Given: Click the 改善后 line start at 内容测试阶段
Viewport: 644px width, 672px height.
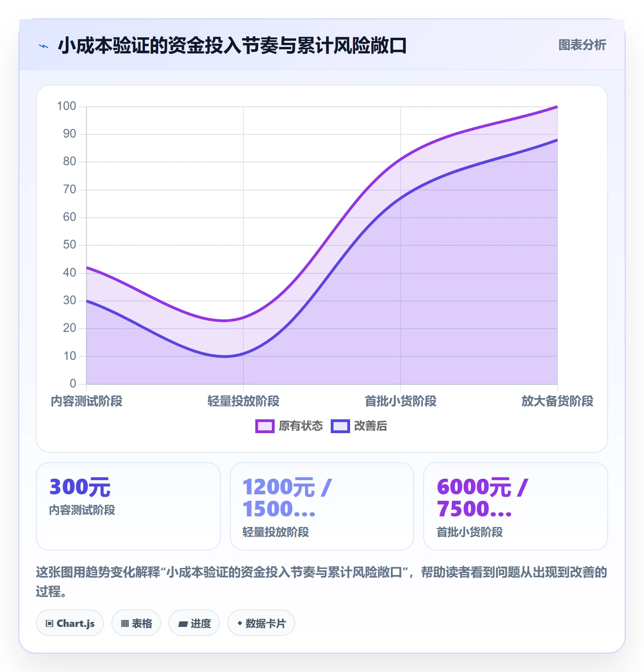Looking at the screenshot, I should point(87,301).
